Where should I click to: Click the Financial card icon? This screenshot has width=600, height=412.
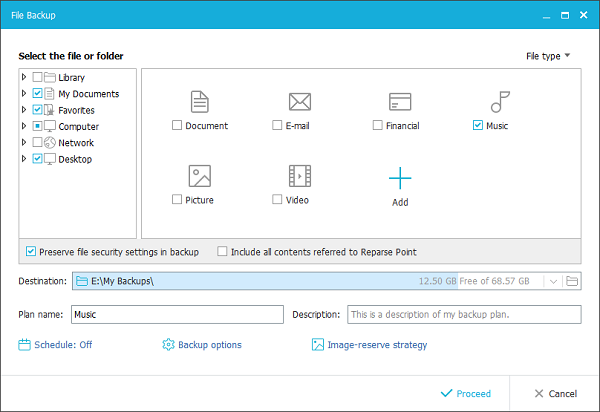400,102
